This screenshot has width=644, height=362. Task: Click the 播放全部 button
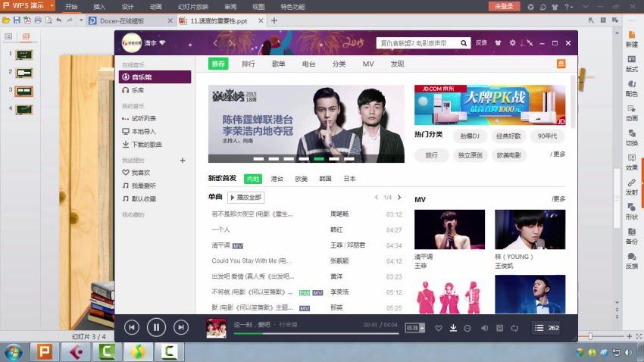coord(245,198)
